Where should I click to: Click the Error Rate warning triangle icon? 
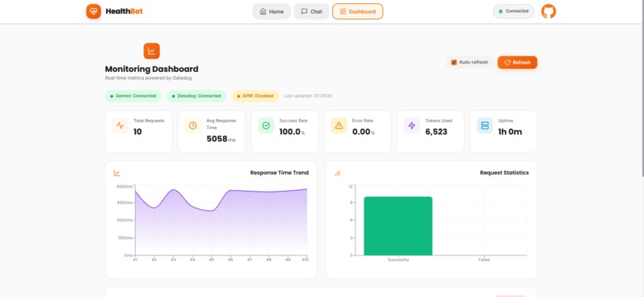point(339,125)
